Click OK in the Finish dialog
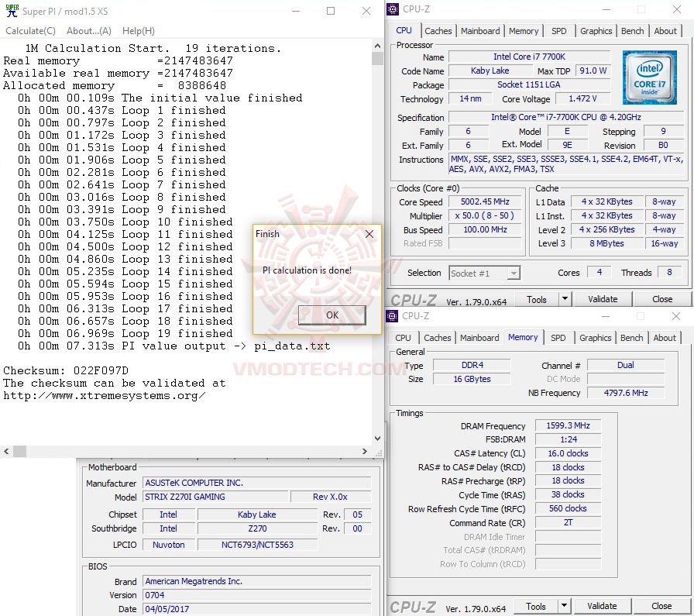 (332, 315)
